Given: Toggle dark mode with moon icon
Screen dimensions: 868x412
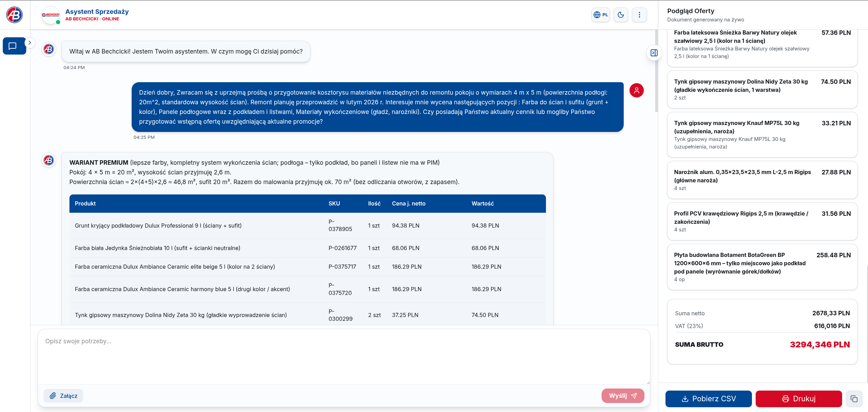Looking at the screenshot, I should [621, 15].
